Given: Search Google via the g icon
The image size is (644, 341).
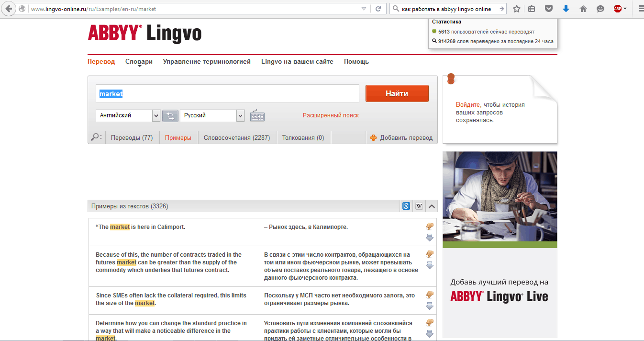Looking at the screenshot, I should (406, 206).
